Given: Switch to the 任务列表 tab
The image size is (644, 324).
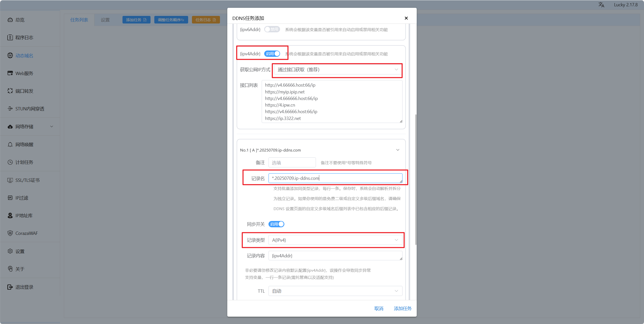Looking at the screenshot, I should 79,20.
